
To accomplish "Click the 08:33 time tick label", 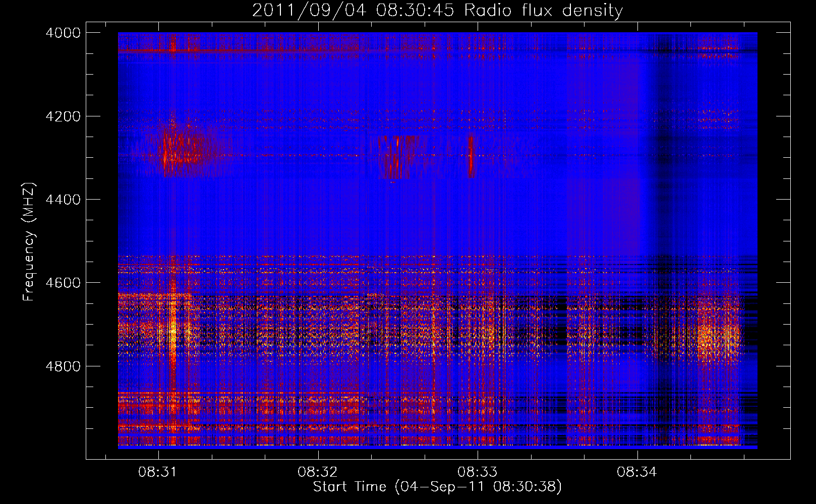I will (477, 472).
